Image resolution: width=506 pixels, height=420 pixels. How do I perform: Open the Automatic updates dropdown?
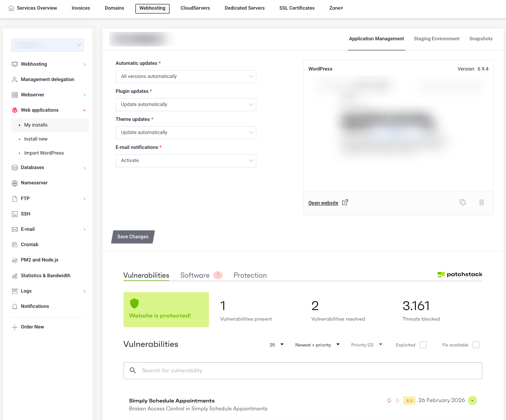186,76
